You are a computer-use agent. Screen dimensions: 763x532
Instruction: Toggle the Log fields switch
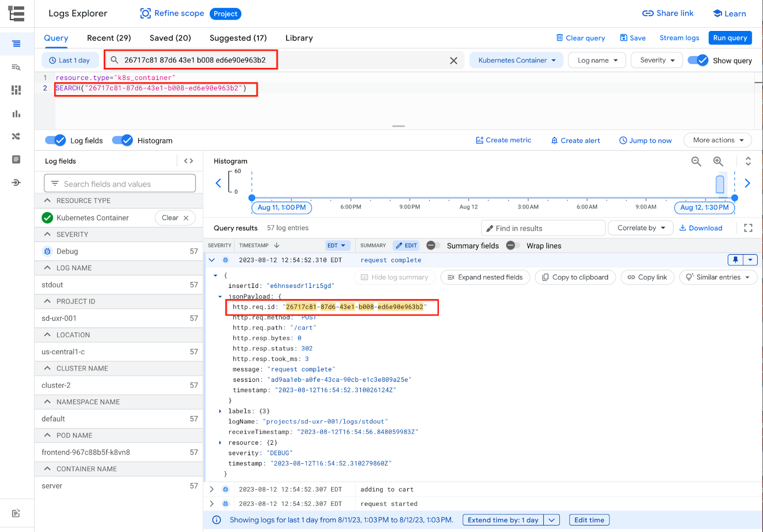click(55, 140)
